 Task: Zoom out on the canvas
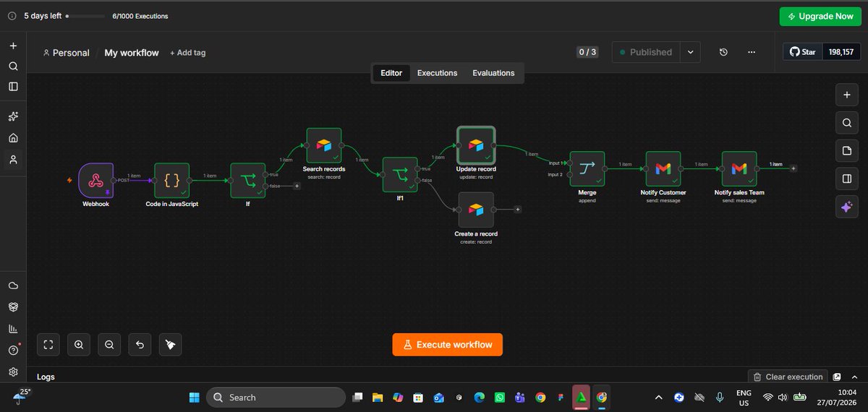[109, 345]
